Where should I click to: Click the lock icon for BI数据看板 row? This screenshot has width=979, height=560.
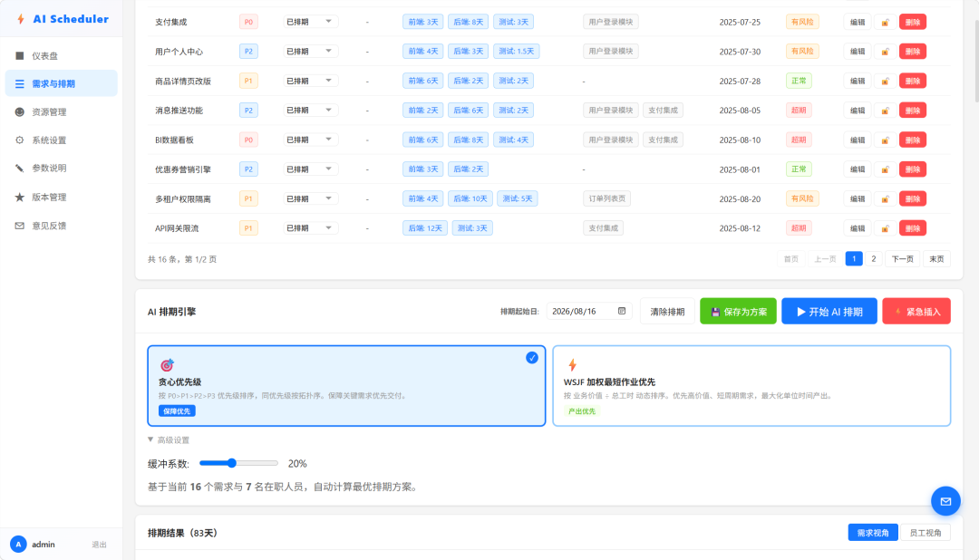885,140
